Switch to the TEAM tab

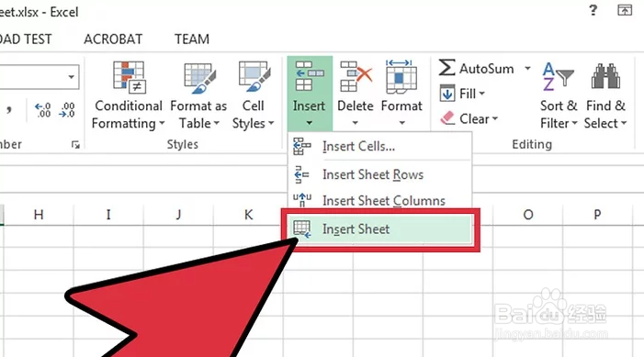point(192,39)
